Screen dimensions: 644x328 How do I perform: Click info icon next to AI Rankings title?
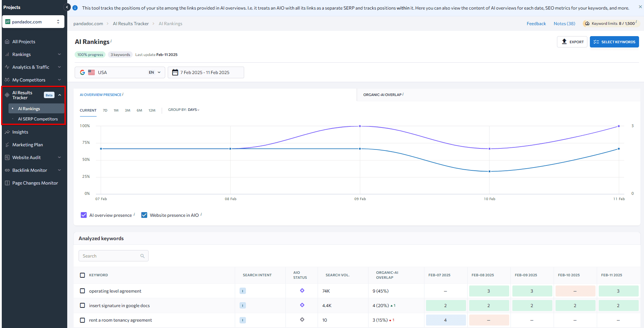click(x=111, y=41)
